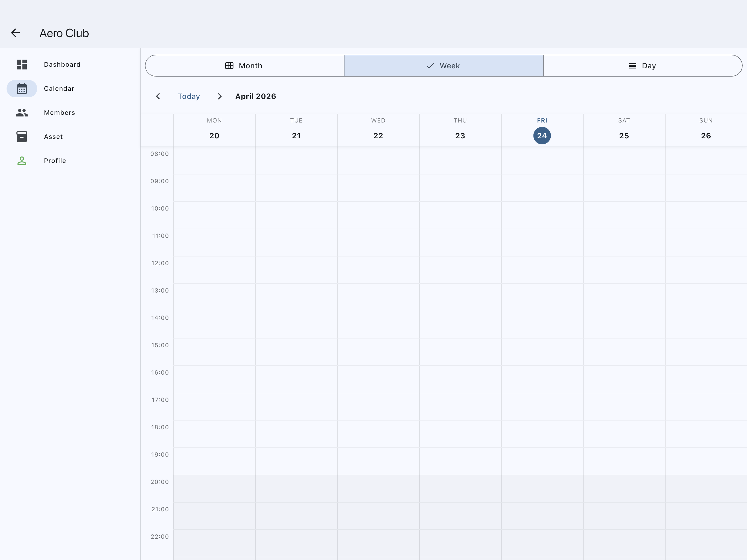
Task: Open the green Profile person icon
Action: coord(22,161)
